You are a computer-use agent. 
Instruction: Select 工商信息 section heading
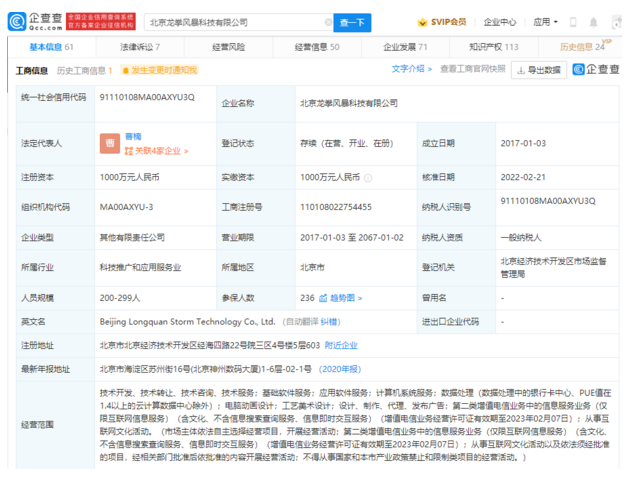point(32,71)
